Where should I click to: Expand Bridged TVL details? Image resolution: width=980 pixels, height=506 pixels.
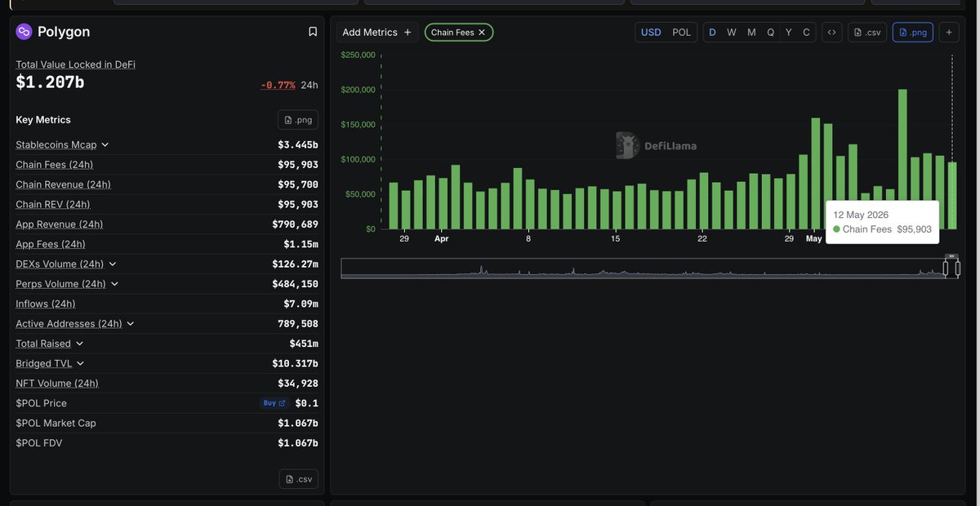(80, 364)
